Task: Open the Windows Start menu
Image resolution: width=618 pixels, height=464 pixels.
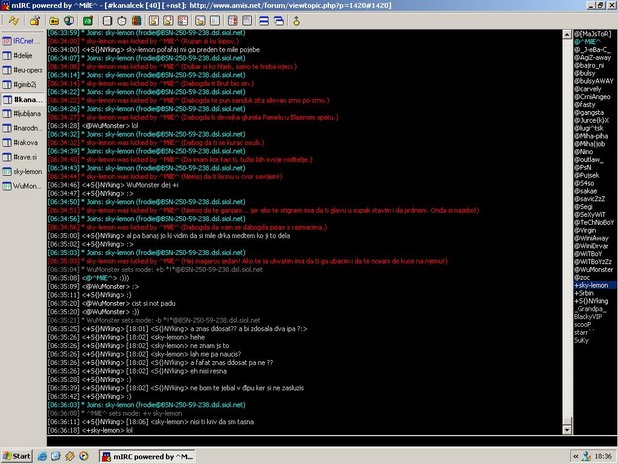Action: 17,457
